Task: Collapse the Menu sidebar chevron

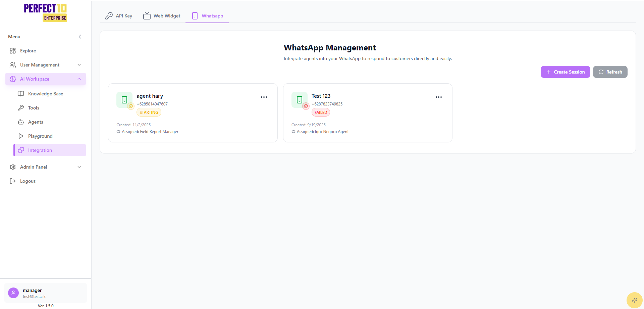Action: tap(80, 37)
